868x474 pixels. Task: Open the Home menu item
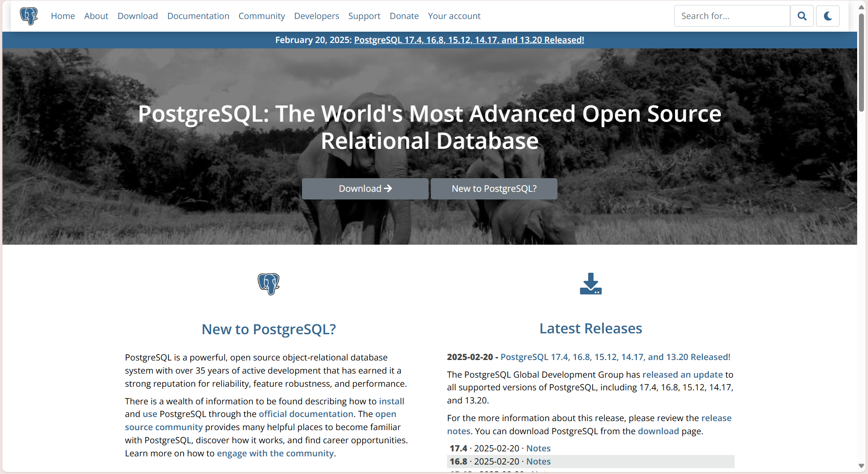63,16
